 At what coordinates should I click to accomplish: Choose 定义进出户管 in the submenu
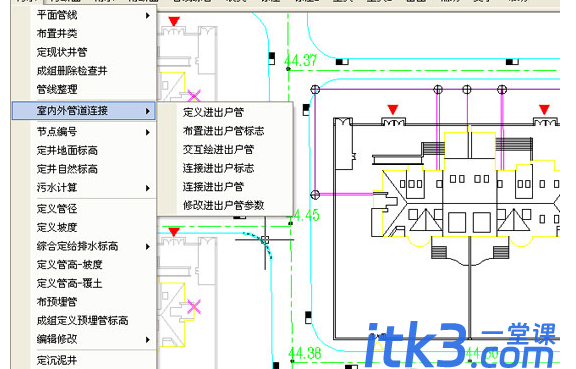(225, 112)
